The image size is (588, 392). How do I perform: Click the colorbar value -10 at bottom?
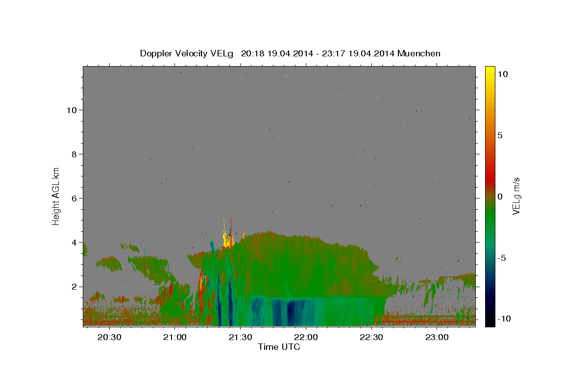pyautogui.click(x=504, y=319)
